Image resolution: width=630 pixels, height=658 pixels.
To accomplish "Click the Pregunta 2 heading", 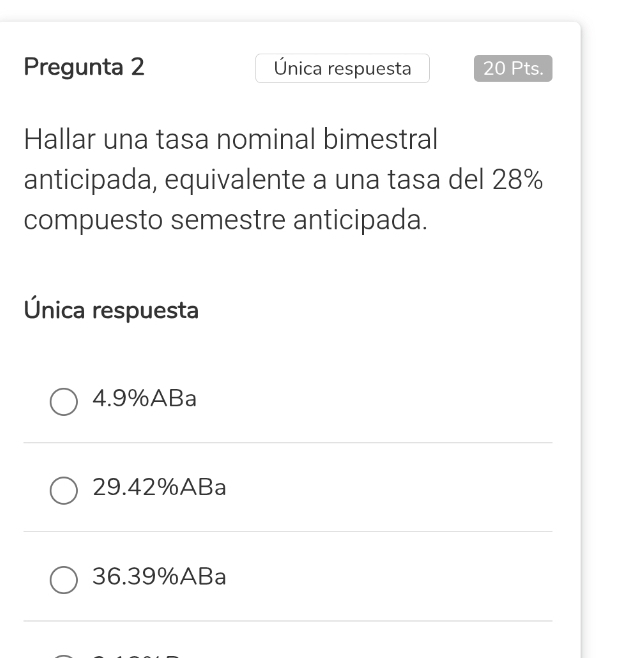I will click(x=84, y=68).
